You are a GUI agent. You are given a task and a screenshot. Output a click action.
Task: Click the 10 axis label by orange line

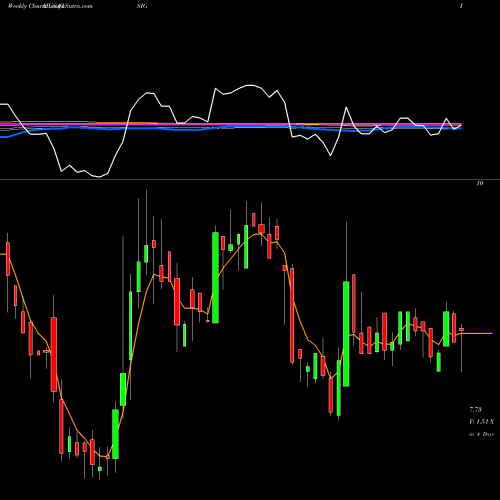pos(480,183)
